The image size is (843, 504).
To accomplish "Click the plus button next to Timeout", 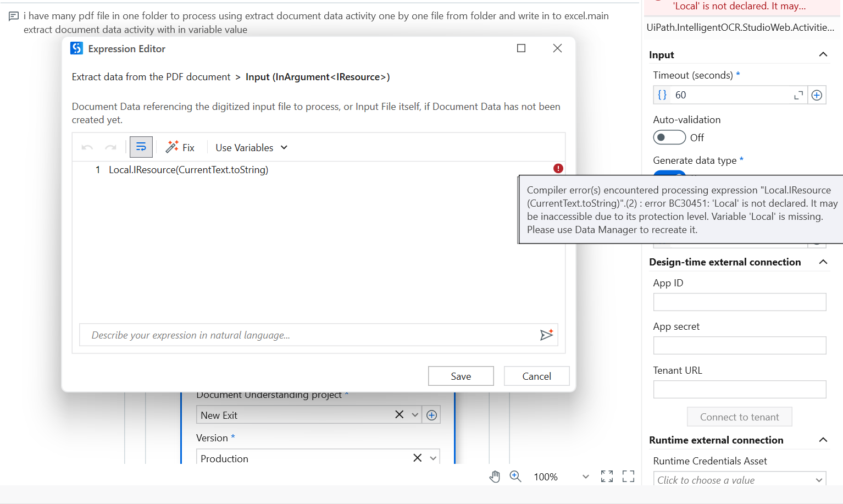I will [x=817, y=95].
